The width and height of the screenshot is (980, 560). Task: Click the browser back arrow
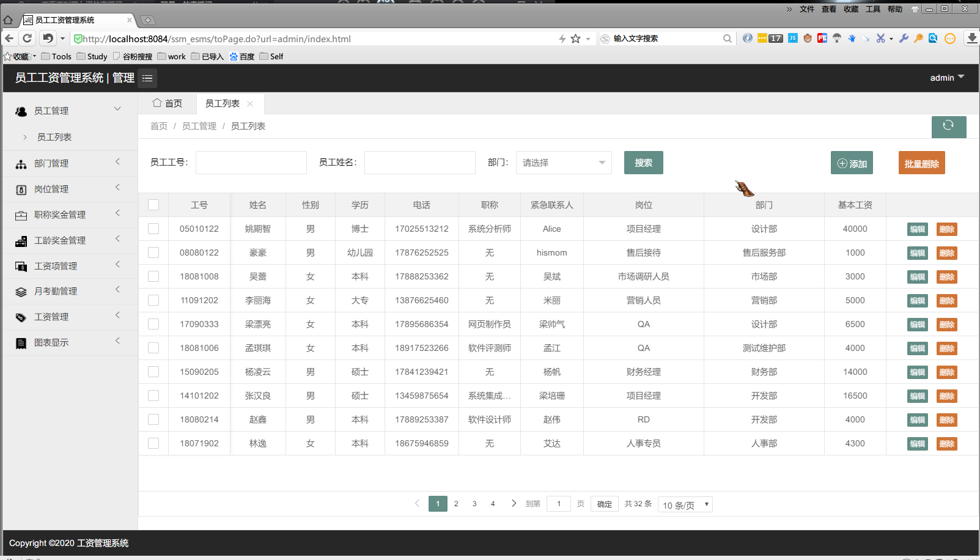(x=9, y=39)
